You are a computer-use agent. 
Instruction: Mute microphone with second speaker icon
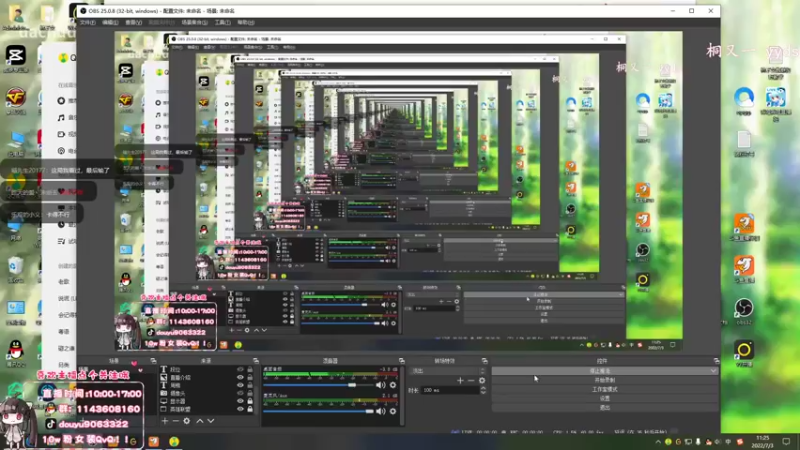(x=380, y=411)
